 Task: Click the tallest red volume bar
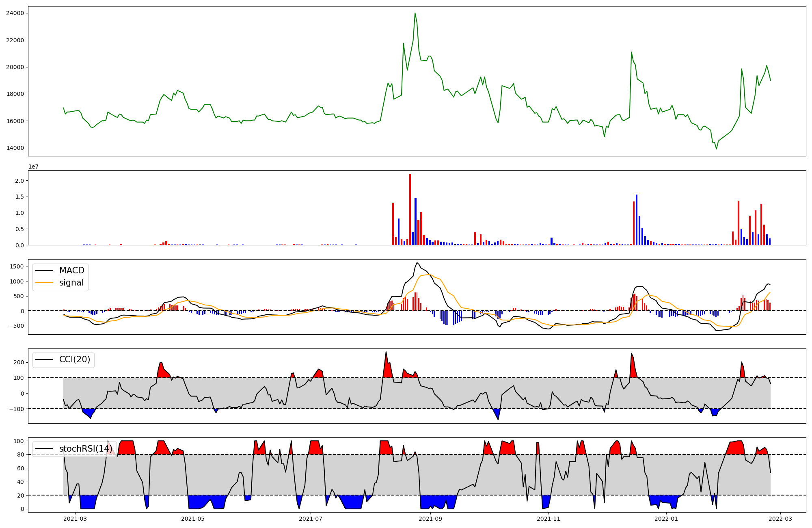pyautogui.click(x=410, y=209)
